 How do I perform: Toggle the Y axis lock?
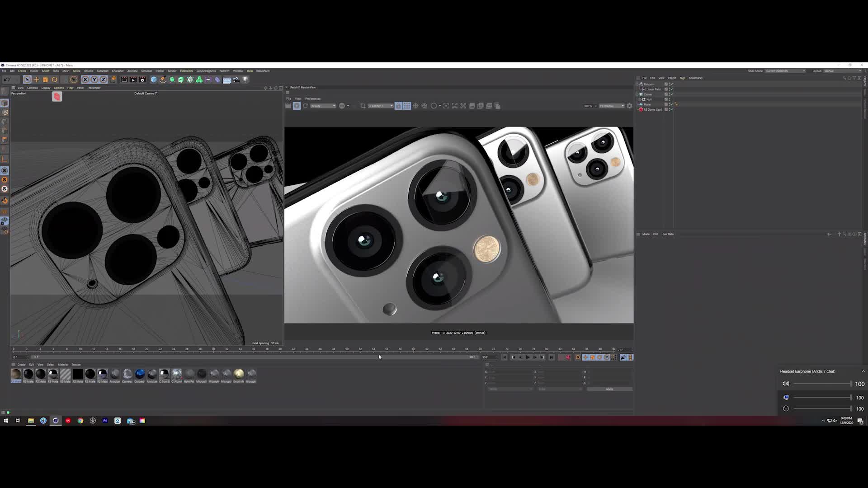point(94,80)
